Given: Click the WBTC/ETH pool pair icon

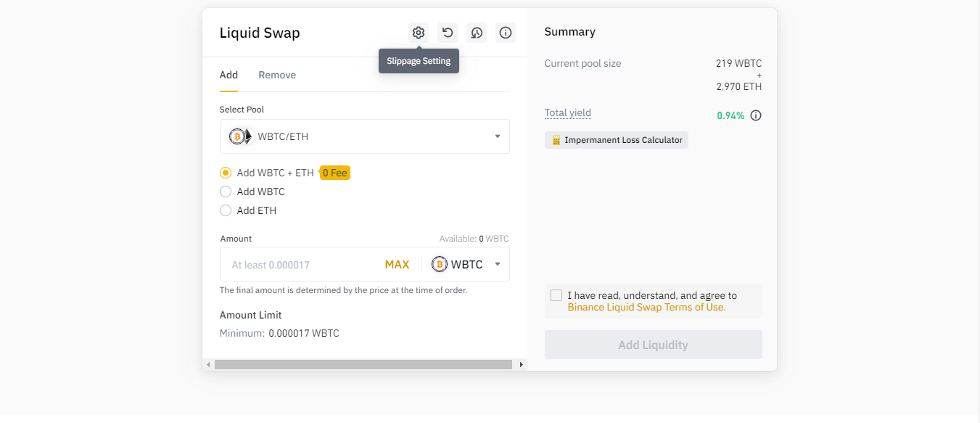Looking at the screenshot, I should pyautogui.click(x=240, y=136).
